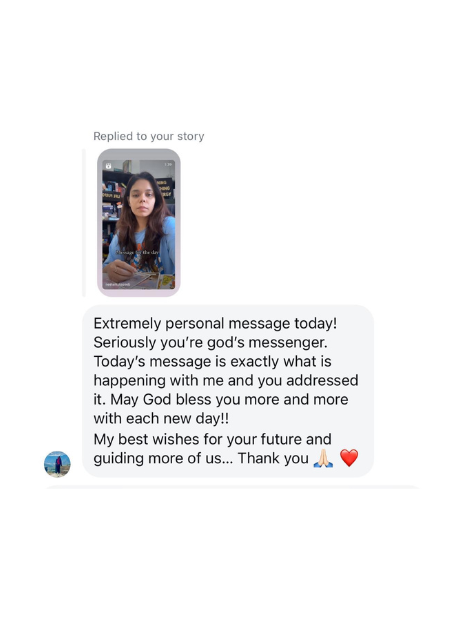Screen dimensions: 450x632
Task: Click the "Replied to your story" label
Action: coord(149,136)
